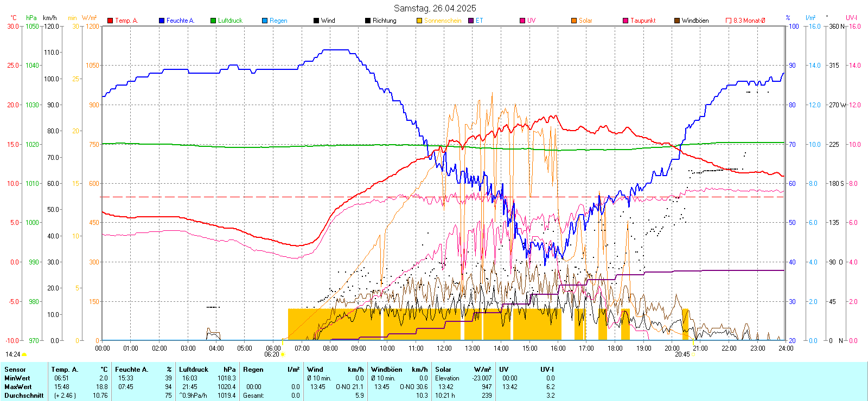
Task: Click the Durchschnitt row label
Action: [x=24, y=396]
